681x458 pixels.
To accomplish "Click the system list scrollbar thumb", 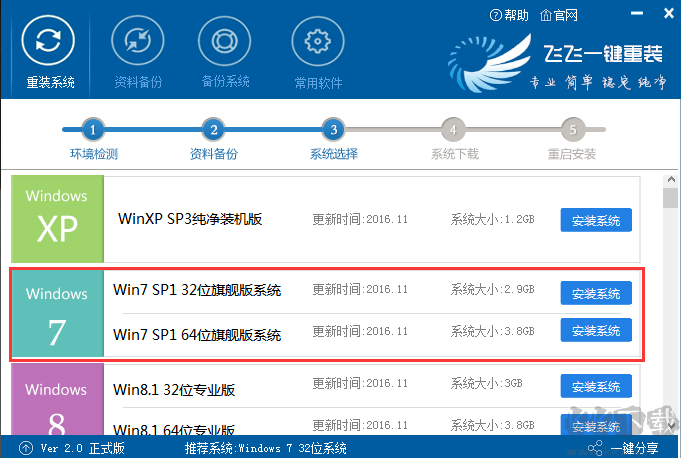I will (x=671, y=198).
